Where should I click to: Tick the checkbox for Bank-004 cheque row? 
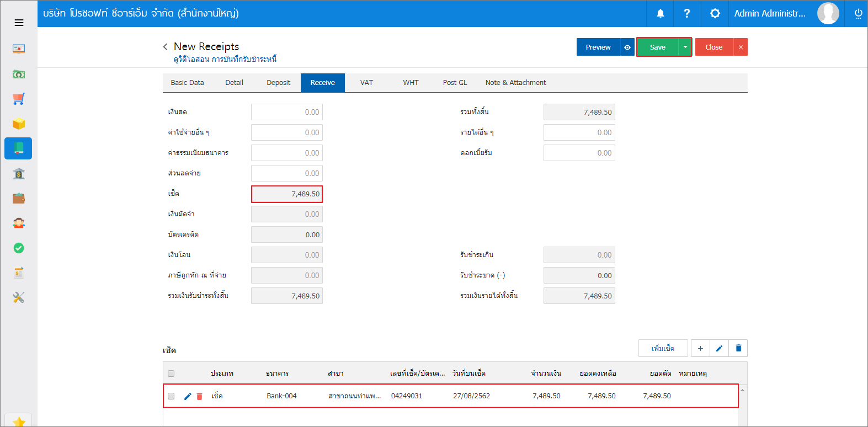click(x=171, y=396)
